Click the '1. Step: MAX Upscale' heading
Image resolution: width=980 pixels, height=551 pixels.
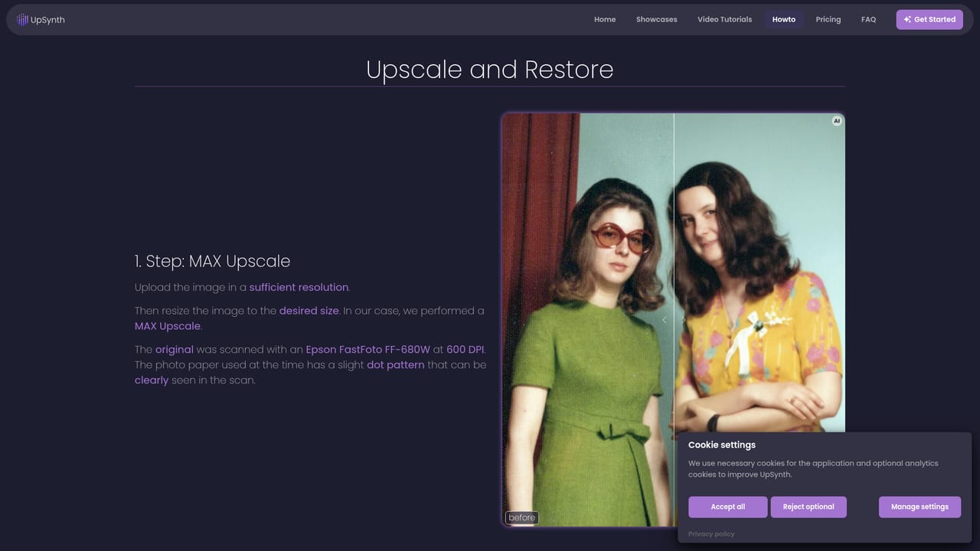212,261
